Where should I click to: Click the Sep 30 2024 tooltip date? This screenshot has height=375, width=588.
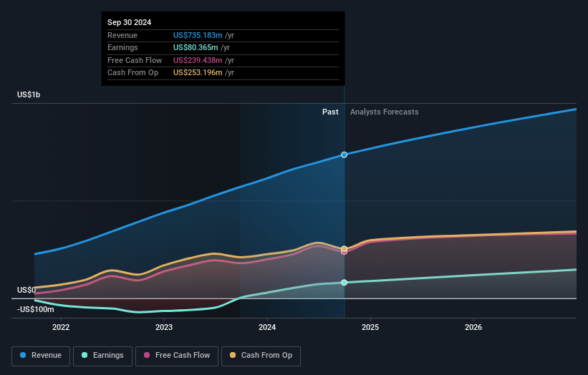[130, 22]
